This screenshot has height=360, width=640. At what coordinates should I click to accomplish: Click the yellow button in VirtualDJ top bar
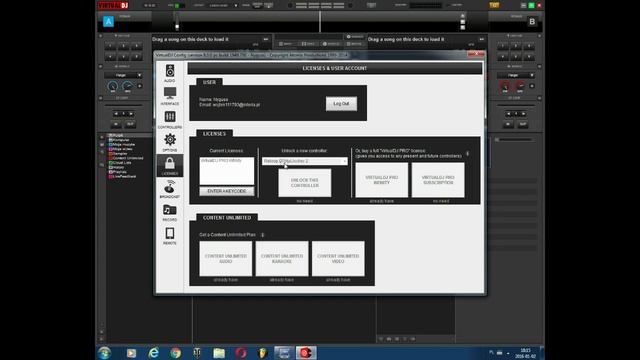pos(494,5)
